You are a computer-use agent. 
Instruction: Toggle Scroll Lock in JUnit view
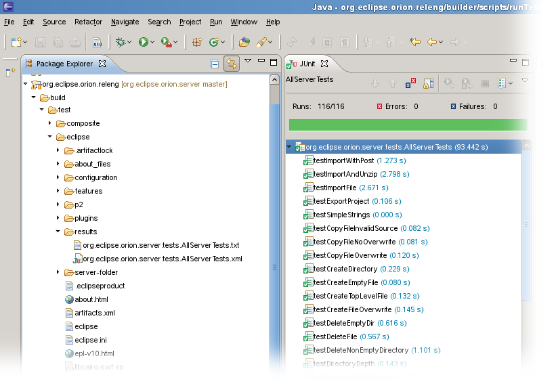point(429,84)
